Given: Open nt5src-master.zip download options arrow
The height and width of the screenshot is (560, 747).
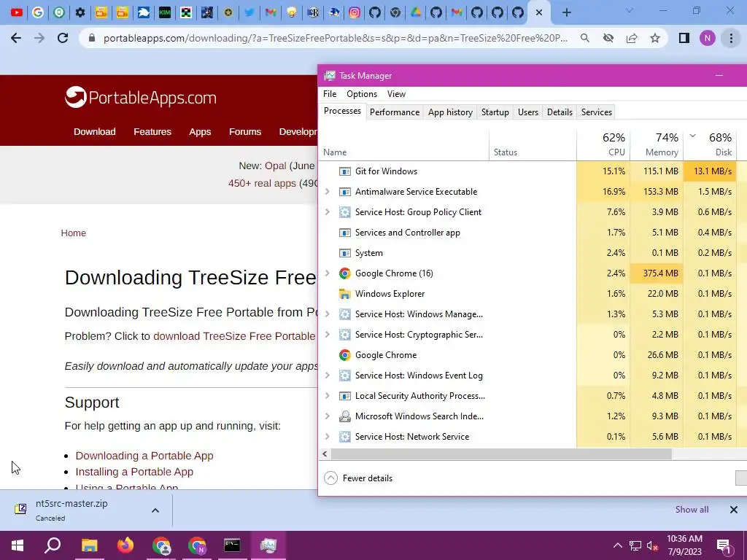Looking at the screenshot, I should [155, 510].
